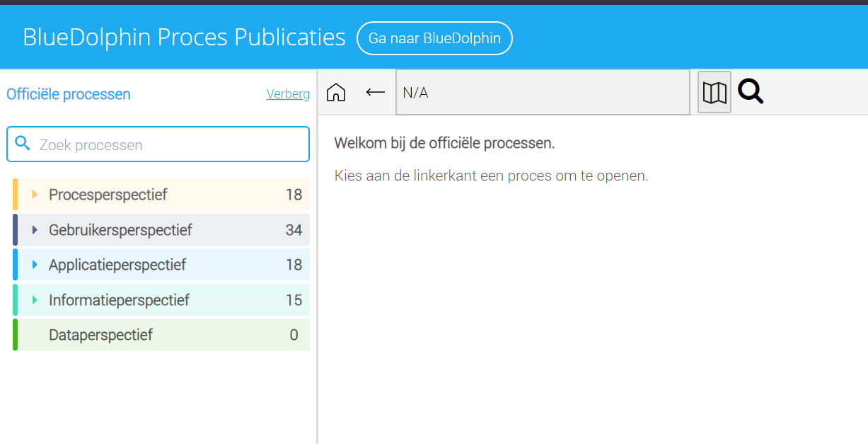Expand the Gebruikersperspectief category

tap(35, 230)
